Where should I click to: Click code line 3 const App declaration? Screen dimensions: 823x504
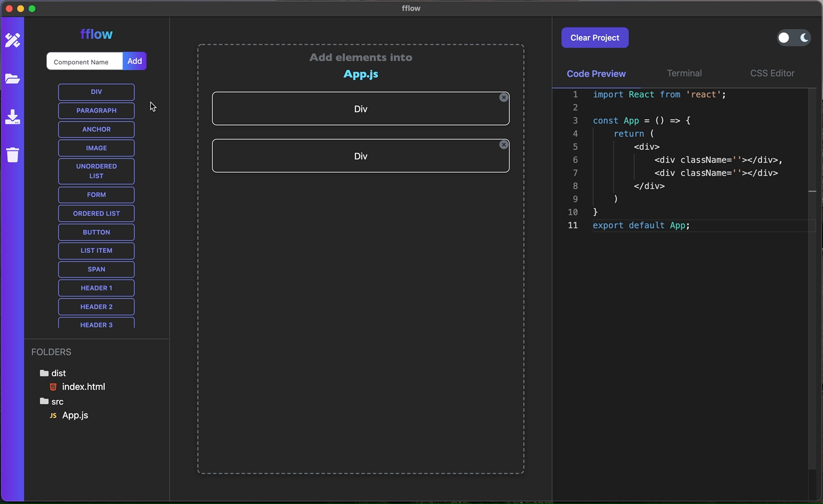click(x=641, y=121)
